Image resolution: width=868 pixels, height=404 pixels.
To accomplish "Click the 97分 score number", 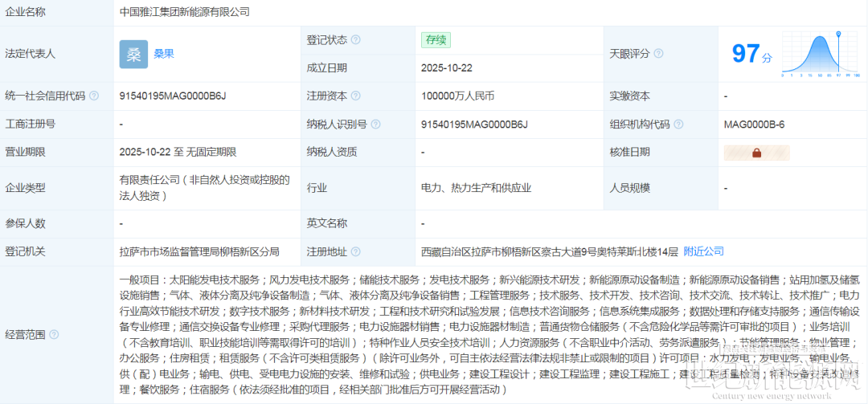I will pos(746,54).
